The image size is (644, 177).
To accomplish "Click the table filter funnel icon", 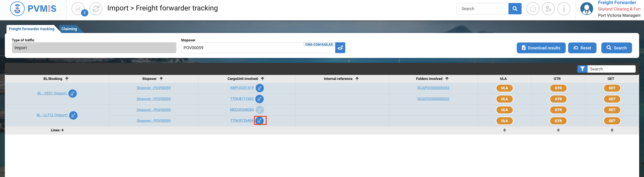I will (x=582, y=69).
